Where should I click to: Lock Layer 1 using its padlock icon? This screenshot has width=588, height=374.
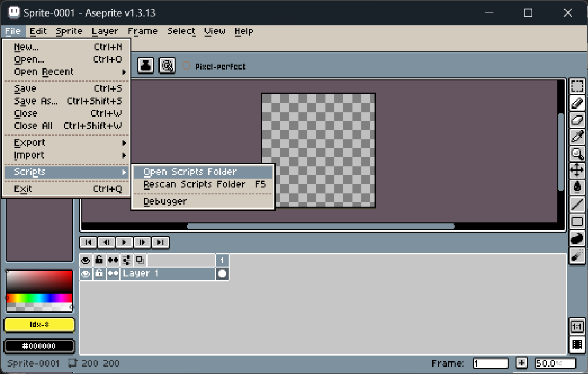[99, 274]
